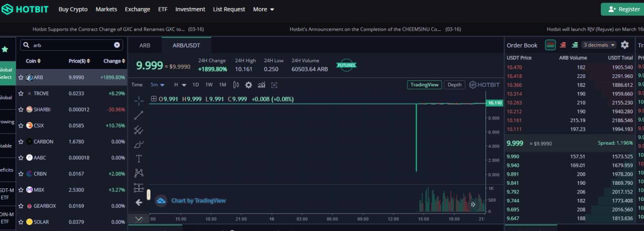Open candlestick chart style selector
Image resolution: width=644 pixels, height=231 pixels.
click(236, 85)
